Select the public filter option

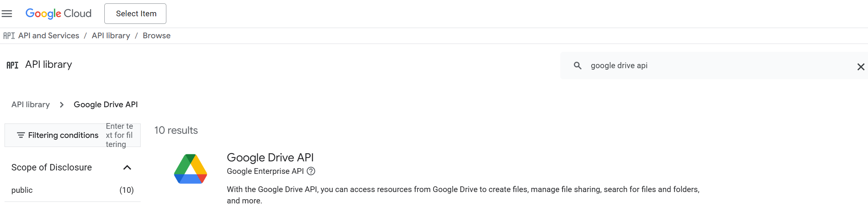[22, 190]
